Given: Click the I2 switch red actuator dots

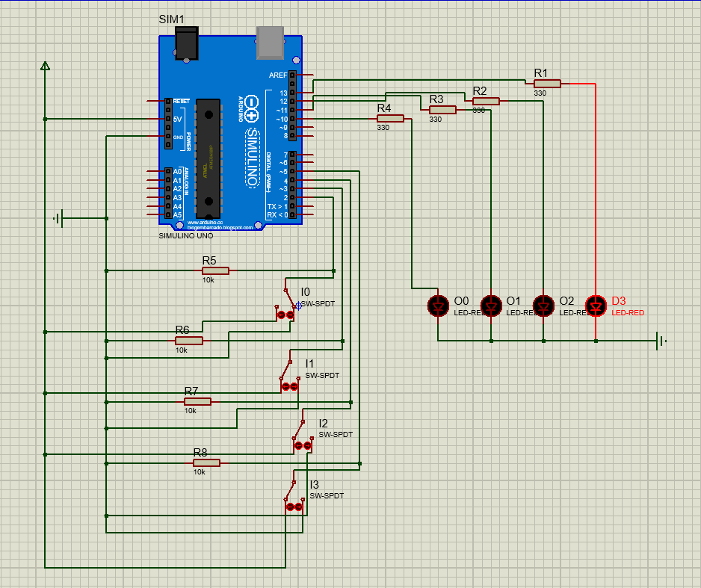Looking at the screenshot, I should tap(303, 445).
